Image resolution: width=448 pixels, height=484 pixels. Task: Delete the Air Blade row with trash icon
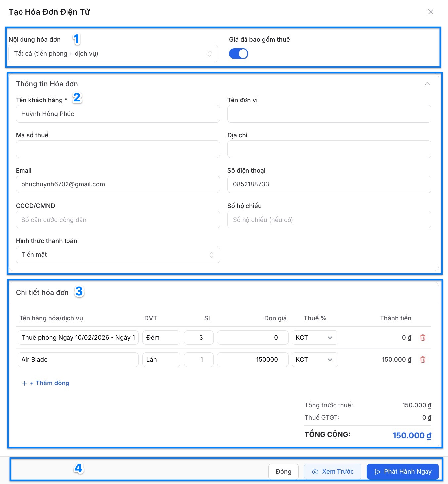tap(423, 360)
